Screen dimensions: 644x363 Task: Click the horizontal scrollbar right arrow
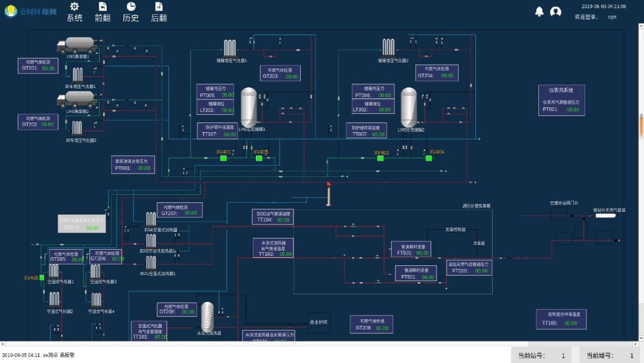click(636, 344)
